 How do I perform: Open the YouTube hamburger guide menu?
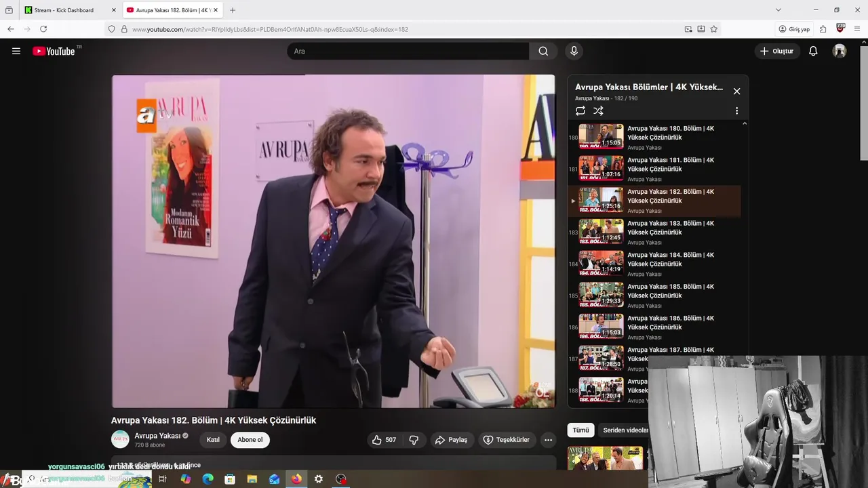click(16, 51)
